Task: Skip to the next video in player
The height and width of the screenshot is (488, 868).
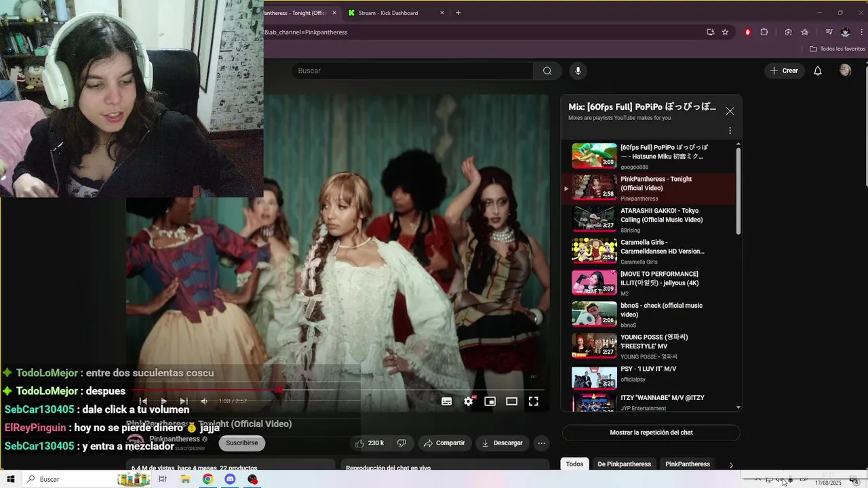Action: (x=184, y=401)
